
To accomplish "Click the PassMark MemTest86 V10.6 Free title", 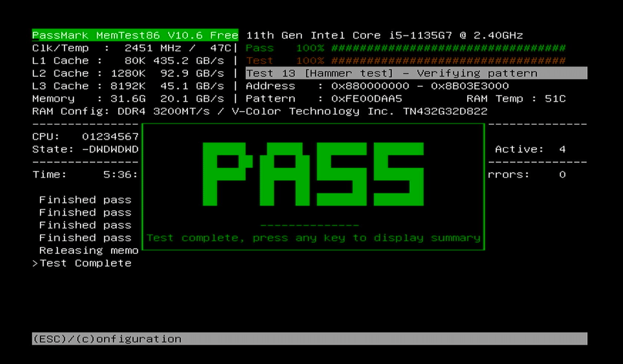I will (135, 35).
